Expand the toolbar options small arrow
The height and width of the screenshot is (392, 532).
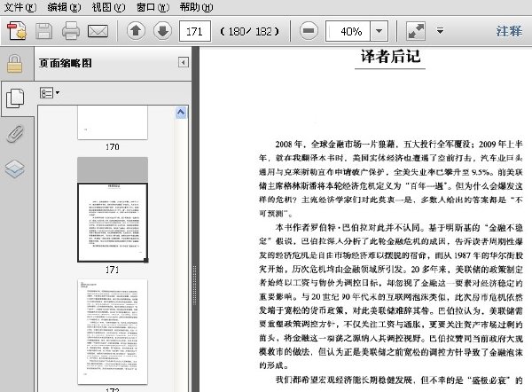[x=440, y=31]
